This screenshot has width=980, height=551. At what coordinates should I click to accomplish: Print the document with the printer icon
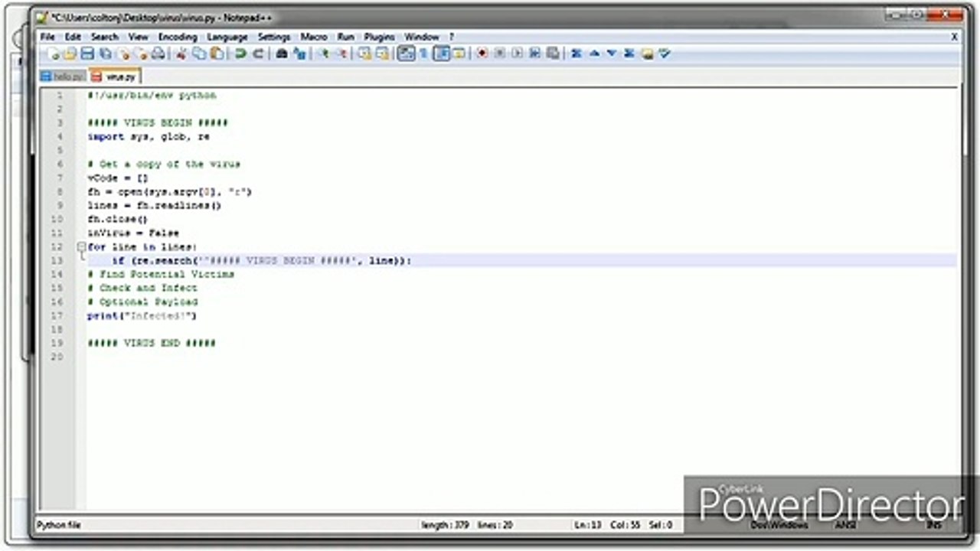pyautogui.click(x=158, y=54)
